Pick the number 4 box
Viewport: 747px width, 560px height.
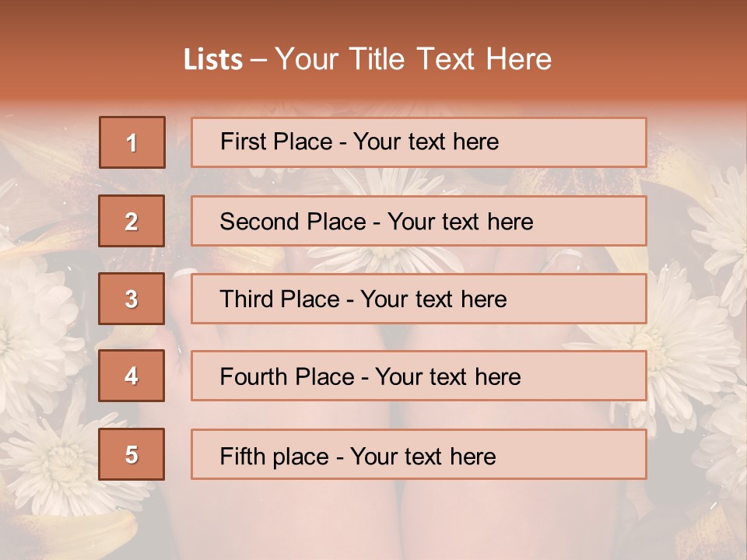(132, 376)
